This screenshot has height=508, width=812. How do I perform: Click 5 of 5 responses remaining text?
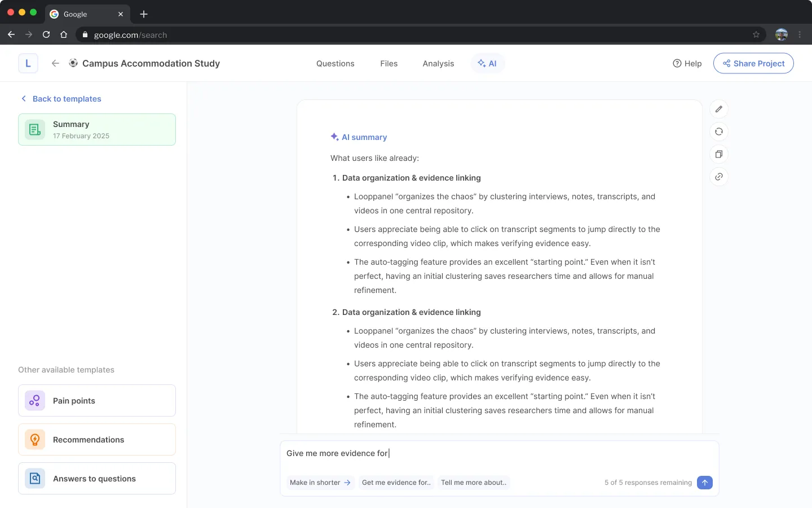point(648,483)
